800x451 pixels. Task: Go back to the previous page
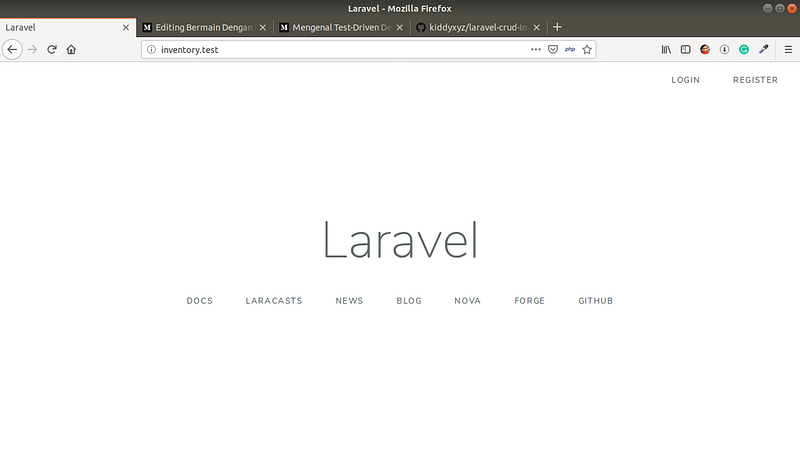click(12, 49)
